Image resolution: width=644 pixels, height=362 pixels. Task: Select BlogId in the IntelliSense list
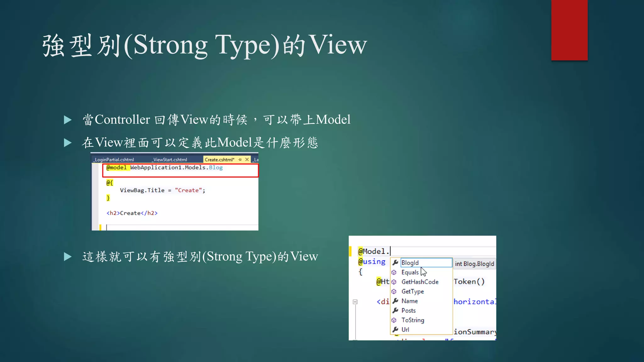tap(426, 263)
